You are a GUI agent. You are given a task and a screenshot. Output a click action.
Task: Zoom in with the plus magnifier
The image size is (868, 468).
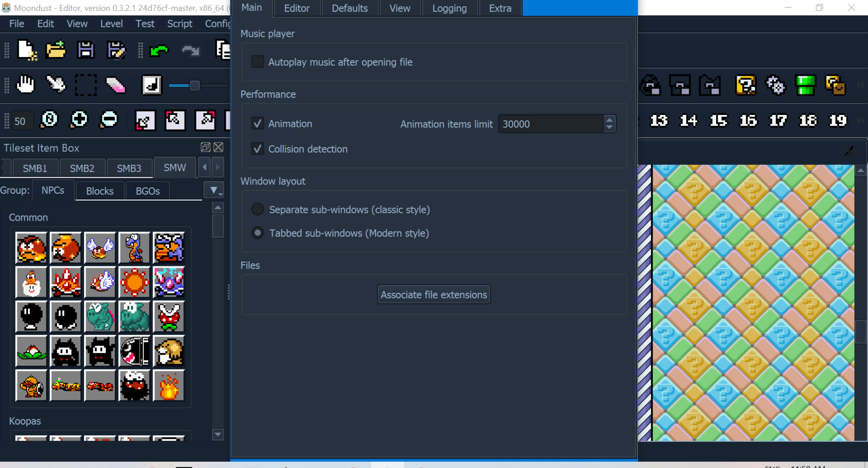click(x=79, y=120)
